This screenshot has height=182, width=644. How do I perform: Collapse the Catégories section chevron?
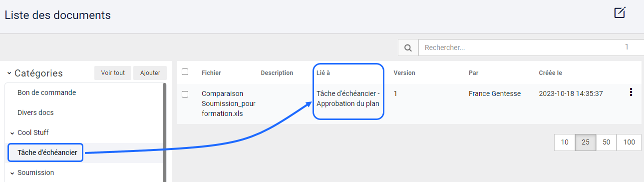coord(9,73)
